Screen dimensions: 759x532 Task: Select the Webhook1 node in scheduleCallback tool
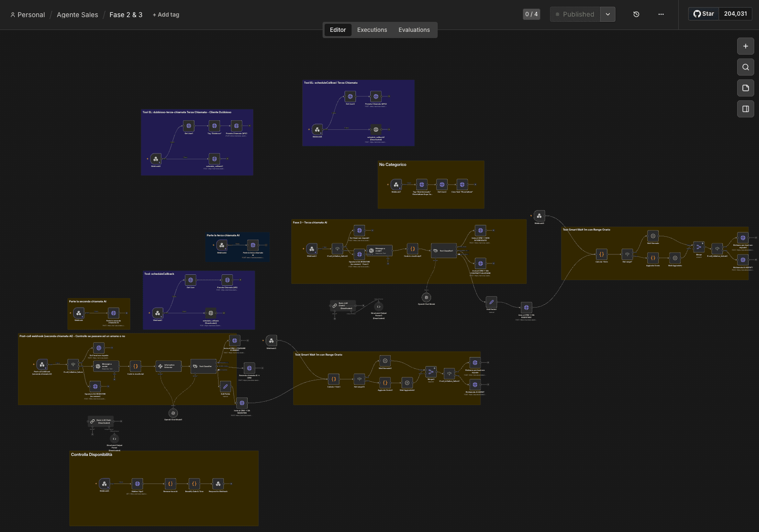pos(158,313)
